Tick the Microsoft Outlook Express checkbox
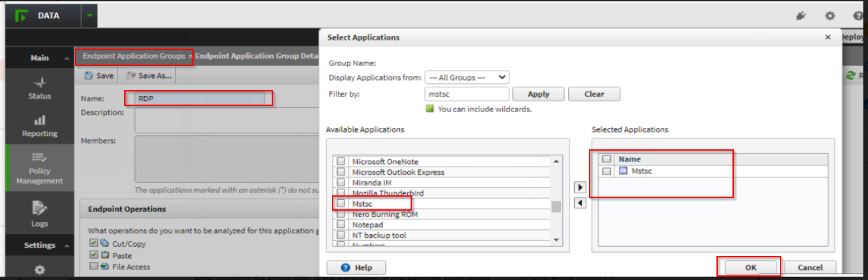 tap(341, 172)
